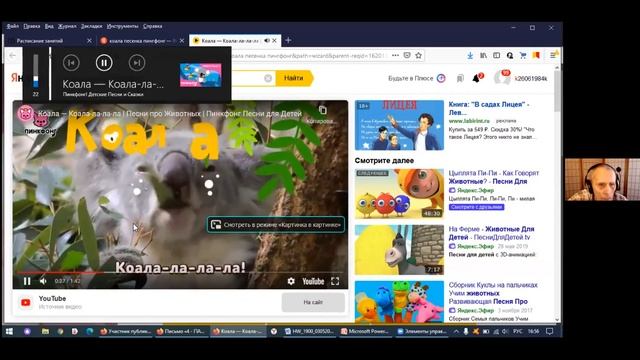
Task: Pause playback in the media overlay
Action: [104, 63]
